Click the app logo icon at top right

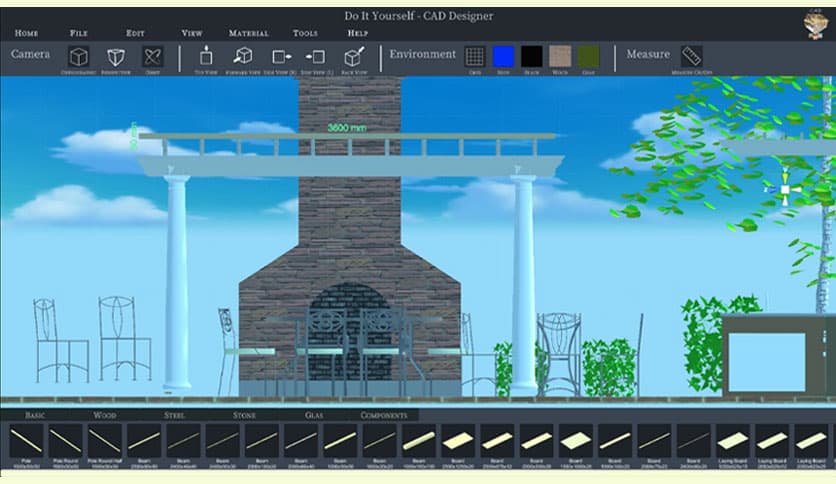[815, 25]
